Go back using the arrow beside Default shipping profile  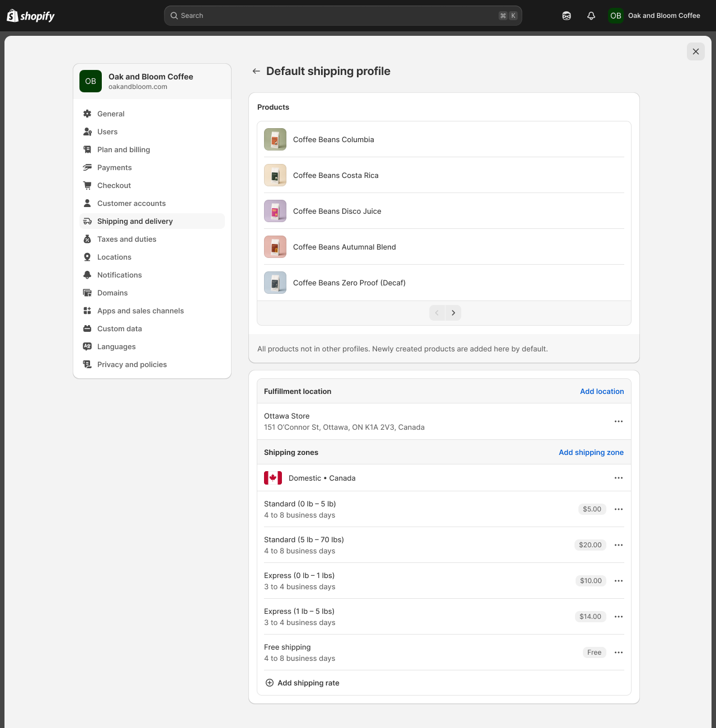click(x=256, y=71)
